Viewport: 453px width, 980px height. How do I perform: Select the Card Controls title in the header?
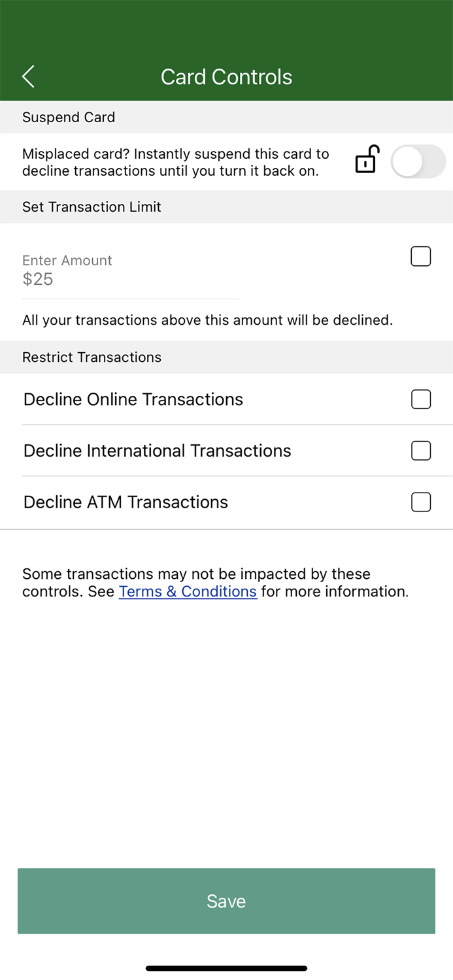(x=226, y=76)
